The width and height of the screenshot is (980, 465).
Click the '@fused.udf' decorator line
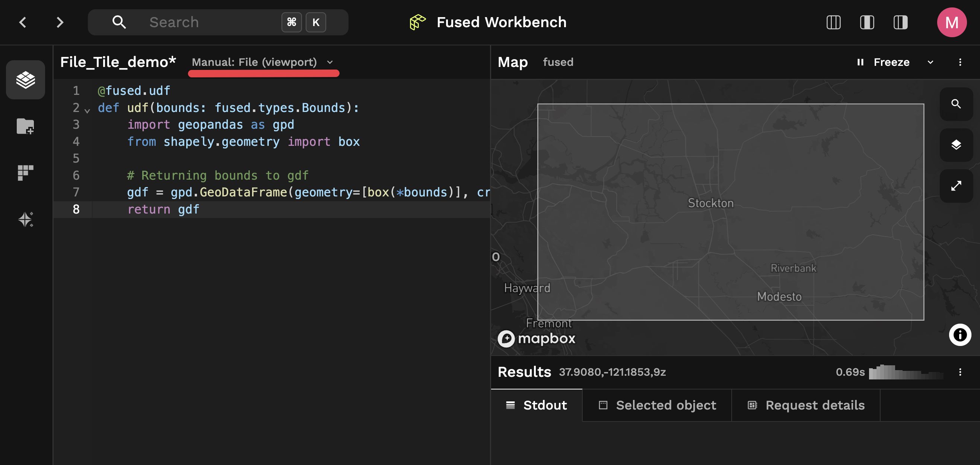point(134,90)
